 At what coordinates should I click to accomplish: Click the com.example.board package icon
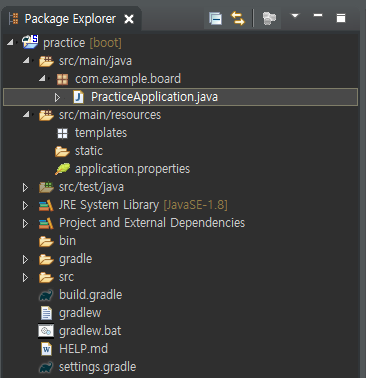(62, 79)
